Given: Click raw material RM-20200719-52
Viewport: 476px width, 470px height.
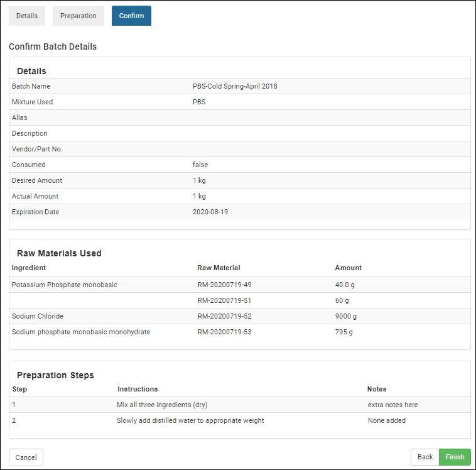Looking at the screenshot, I should coord(224,316).
